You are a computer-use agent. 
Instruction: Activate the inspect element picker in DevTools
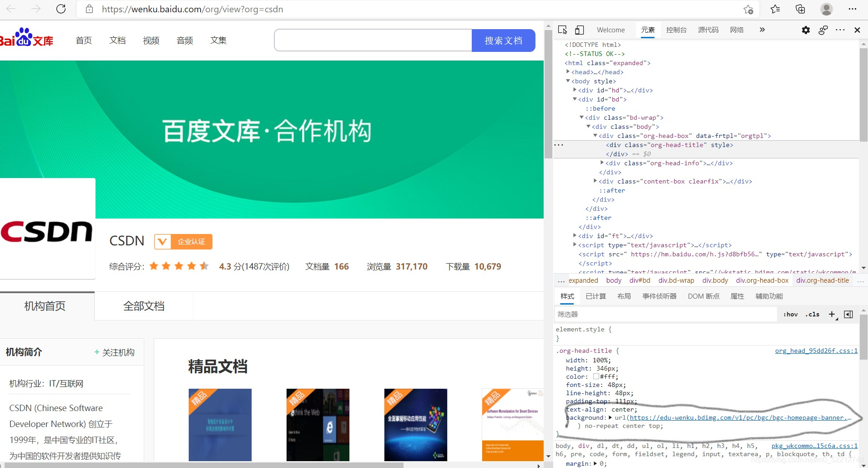(x=563, y=30)
